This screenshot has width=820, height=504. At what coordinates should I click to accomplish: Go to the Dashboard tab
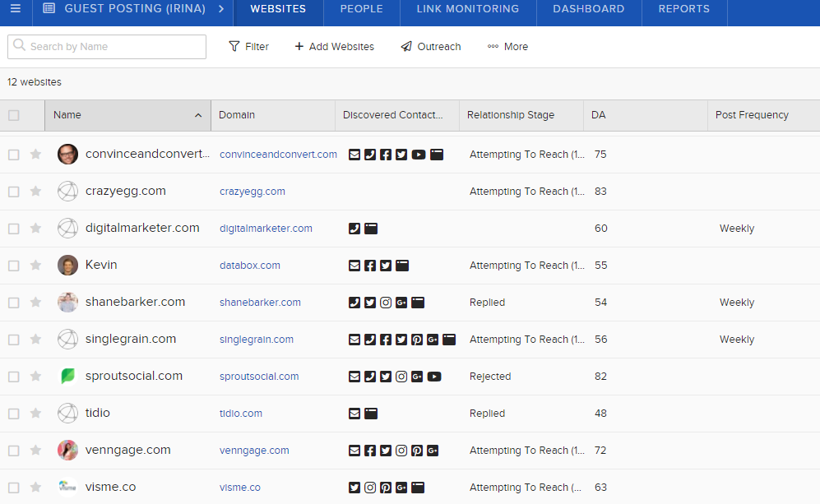[x=589, y=9]
